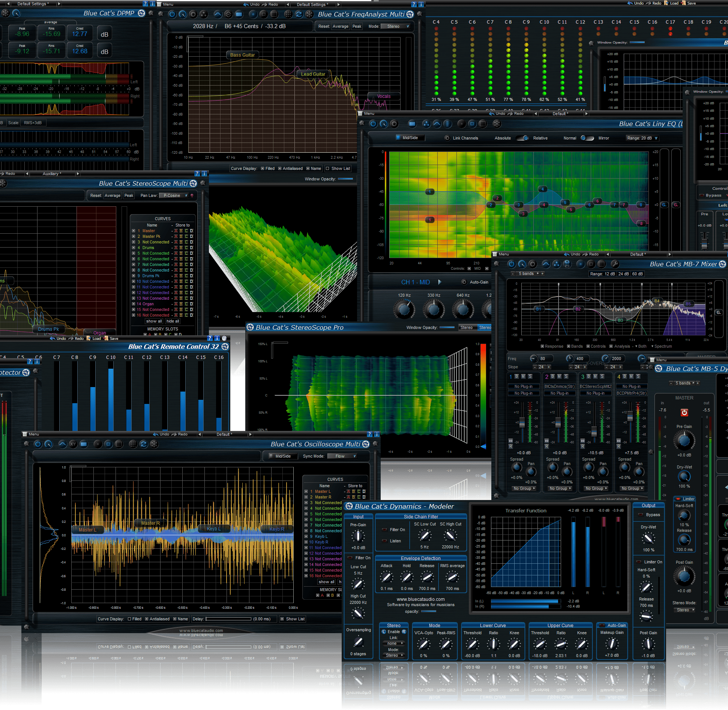The image size is (728, 710).
Task: Click FreqAnalyst Multi refresh arrows icon
Action: [299, 14]
